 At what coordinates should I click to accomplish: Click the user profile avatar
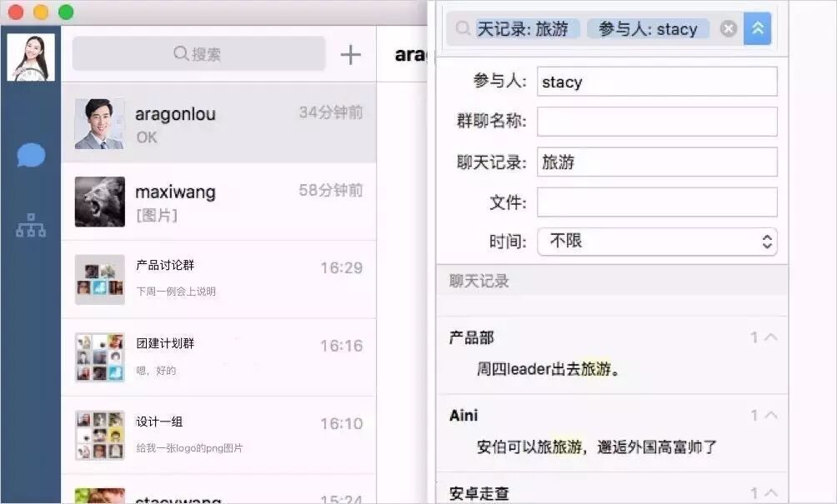pos(31,57)
